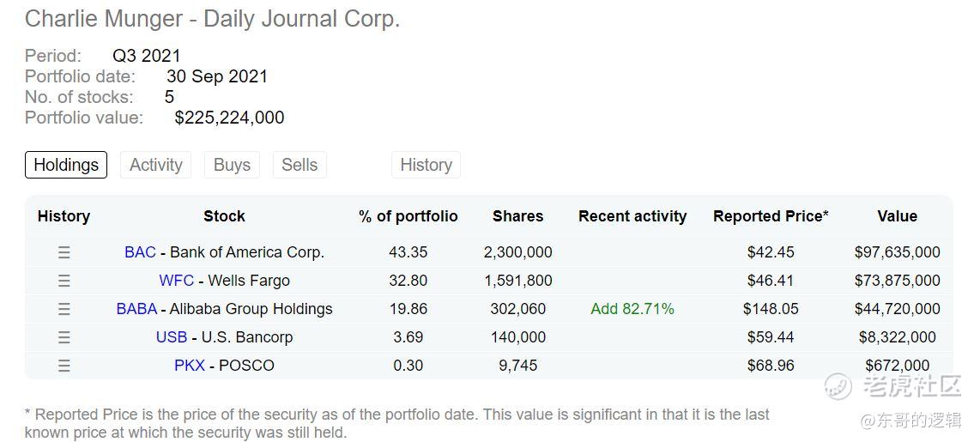Follow the WFC ticker link

pos(176,281)
